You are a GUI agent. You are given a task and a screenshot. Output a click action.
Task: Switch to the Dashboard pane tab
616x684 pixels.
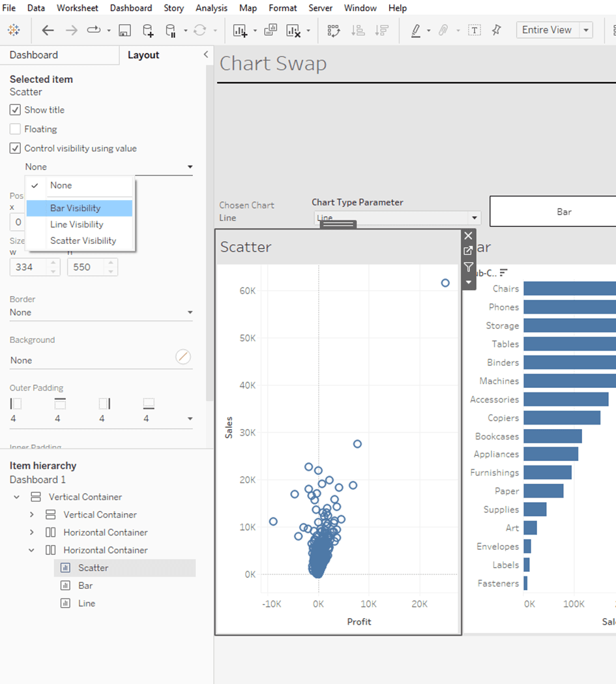[59, 55]
